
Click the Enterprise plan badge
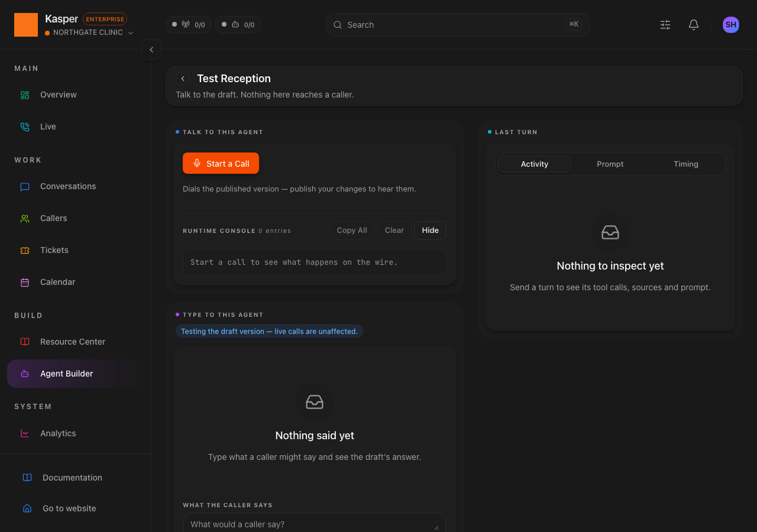click(105, 19)
